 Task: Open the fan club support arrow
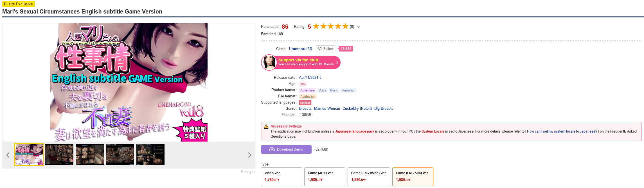tap(337, 62)
